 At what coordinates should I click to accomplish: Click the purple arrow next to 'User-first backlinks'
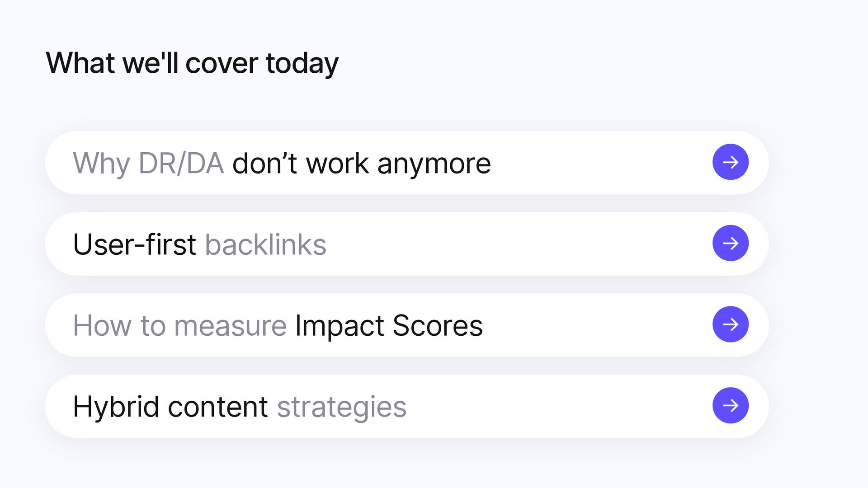[730, 244]
